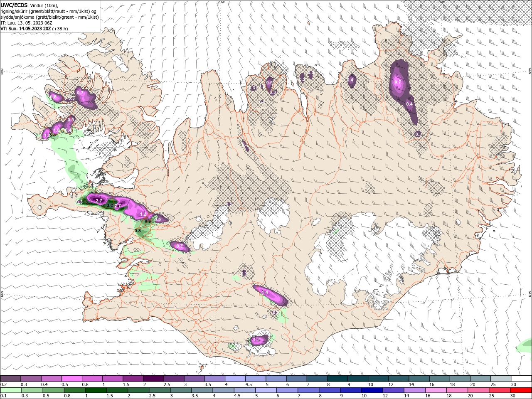This screenshot has height=399, width=532.
Task: Choose the upper legend swatch from 3 to 3.5
Action: [195, 379]
